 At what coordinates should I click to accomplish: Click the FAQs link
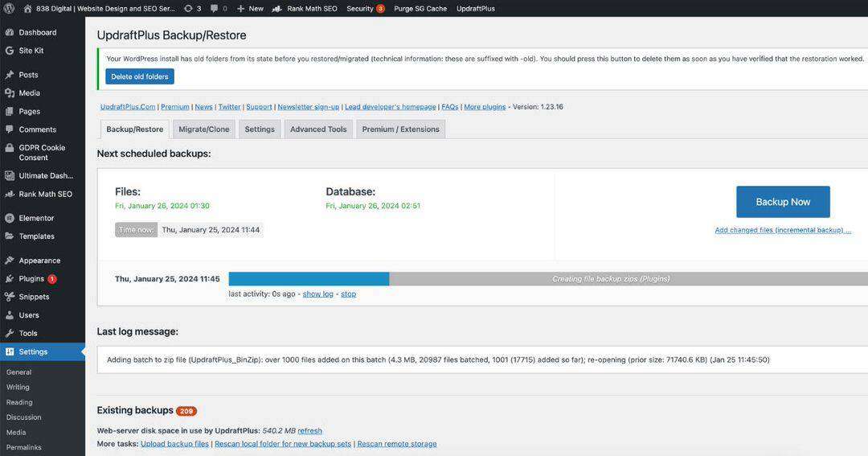pos(450,106)
